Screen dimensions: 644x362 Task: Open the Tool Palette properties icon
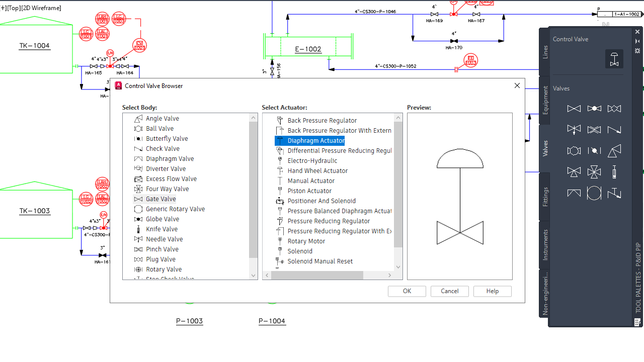click(x=637, y=51)
